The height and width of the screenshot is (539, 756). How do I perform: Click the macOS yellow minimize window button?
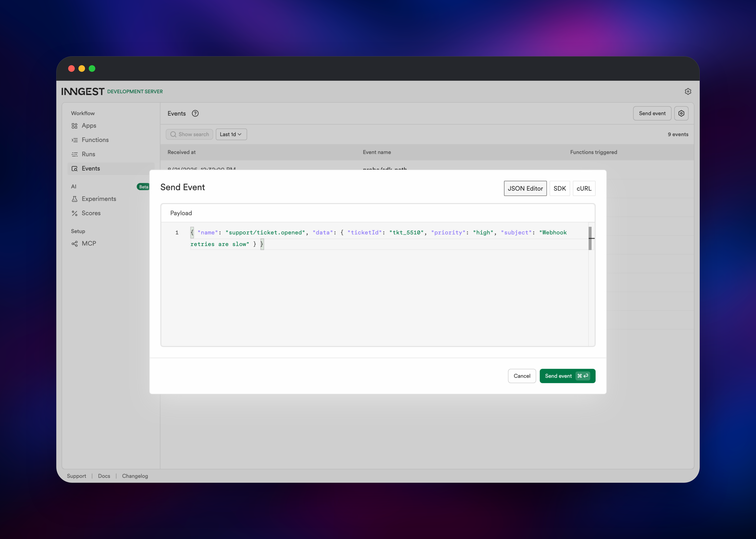tap(82, 69)
